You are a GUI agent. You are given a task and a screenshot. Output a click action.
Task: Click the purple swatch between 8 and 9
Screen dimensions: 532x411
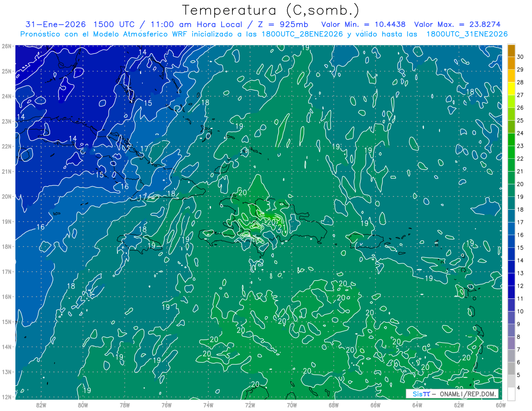(x=511, y=330)
